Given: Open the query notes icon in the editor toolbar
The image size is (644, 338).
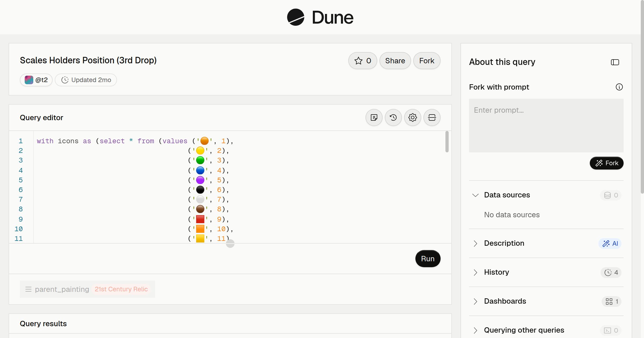Looking at the screenshot, I should (x=374, y=117).
